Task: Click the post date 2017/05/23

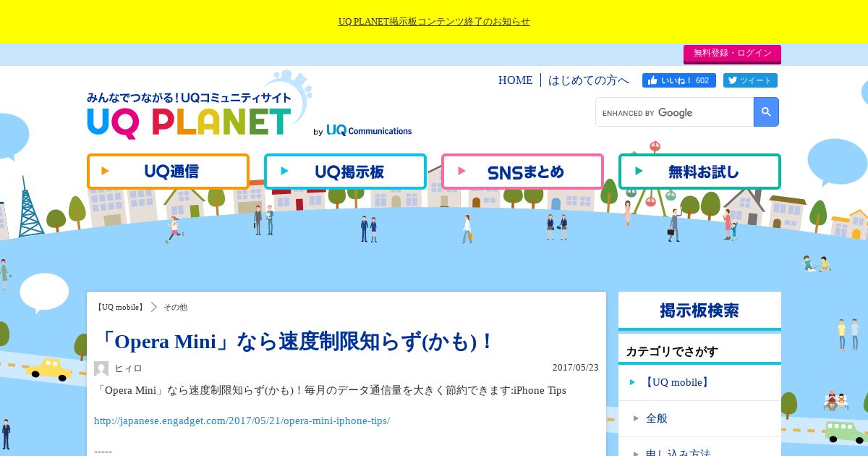Action: [x=576, y=368]
